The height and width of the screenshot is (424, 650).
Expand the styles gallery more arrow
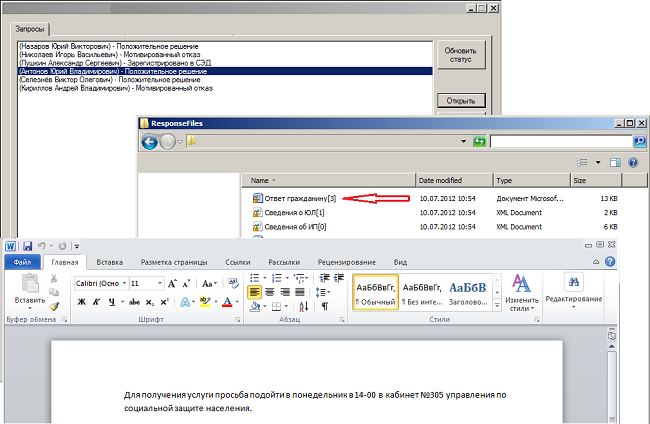[x=497, y=305]
